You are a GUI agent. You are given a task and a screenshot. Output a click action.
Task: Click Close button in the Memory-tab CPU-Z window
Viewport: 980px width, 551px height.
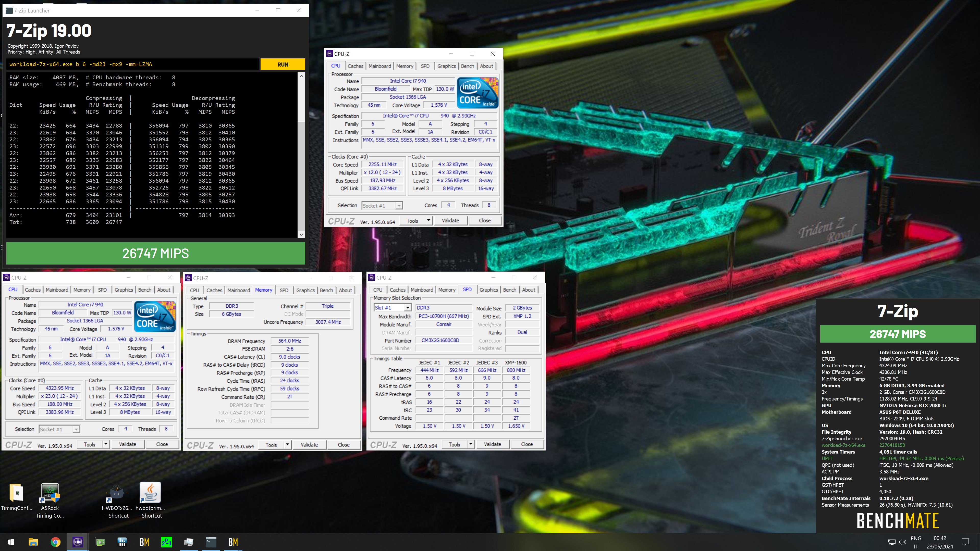point(344,445)
